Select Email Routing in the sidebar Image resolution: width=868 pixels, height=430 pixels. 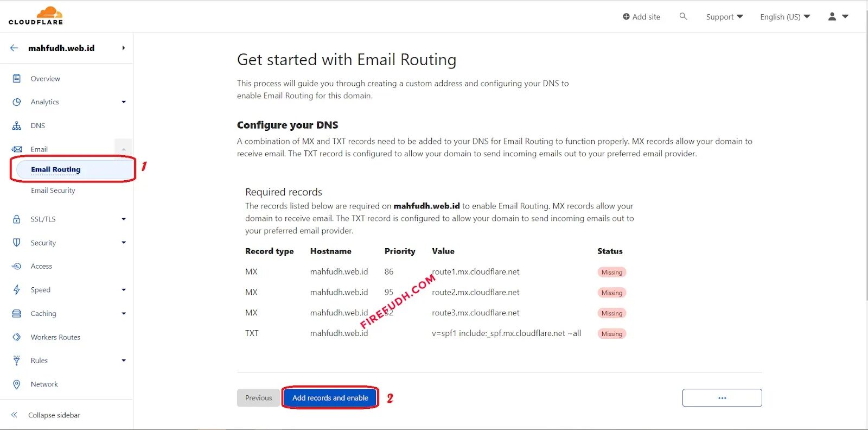pos(56,169)
